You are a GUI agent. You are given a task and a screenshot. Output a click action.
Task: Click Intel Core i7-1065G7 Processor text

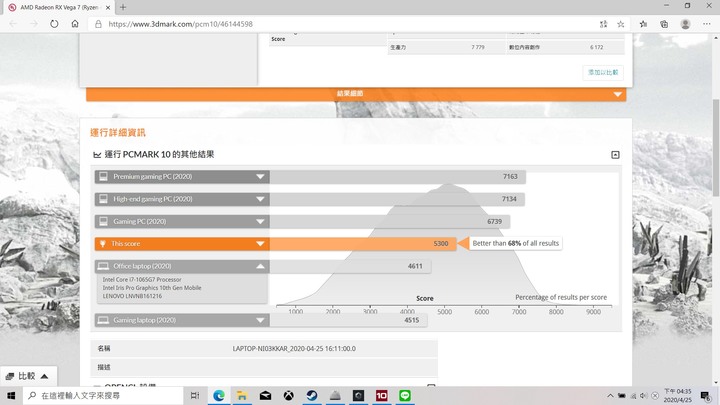142,279
